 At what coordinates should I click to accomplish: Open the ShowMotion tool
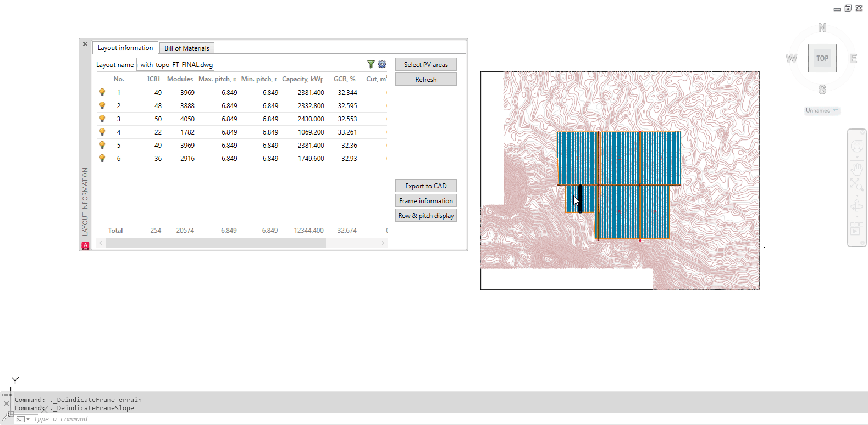pos(856,228)
